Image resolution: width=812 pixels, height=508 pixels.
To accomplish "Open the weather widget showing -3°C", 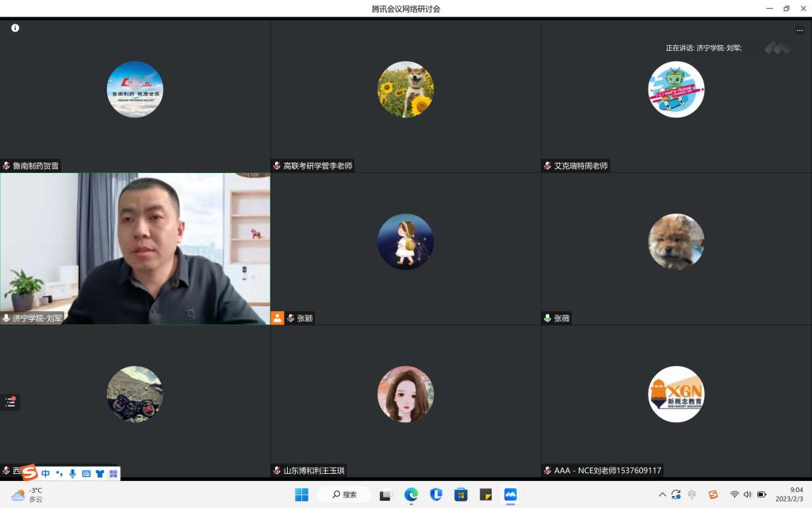I will 28,495.
